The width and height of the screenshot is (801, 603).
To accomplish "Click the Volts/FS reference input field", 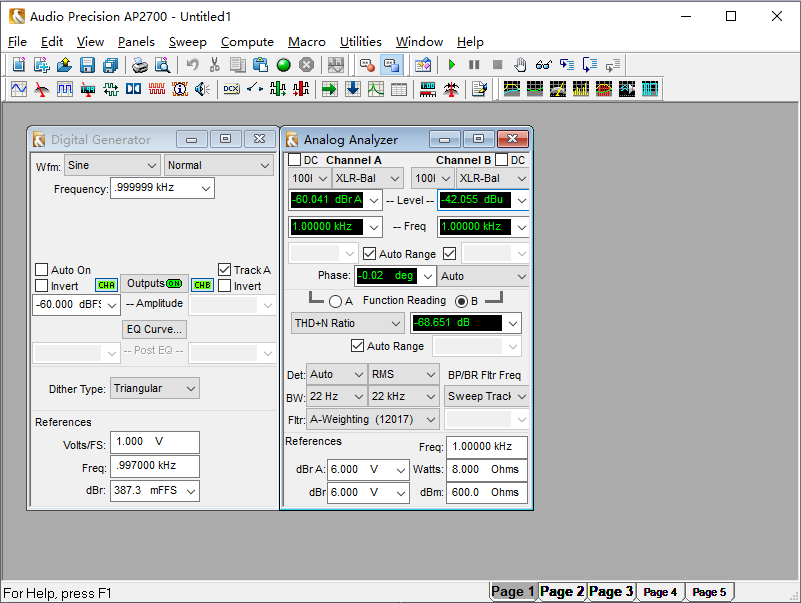I will coord(155,442).
